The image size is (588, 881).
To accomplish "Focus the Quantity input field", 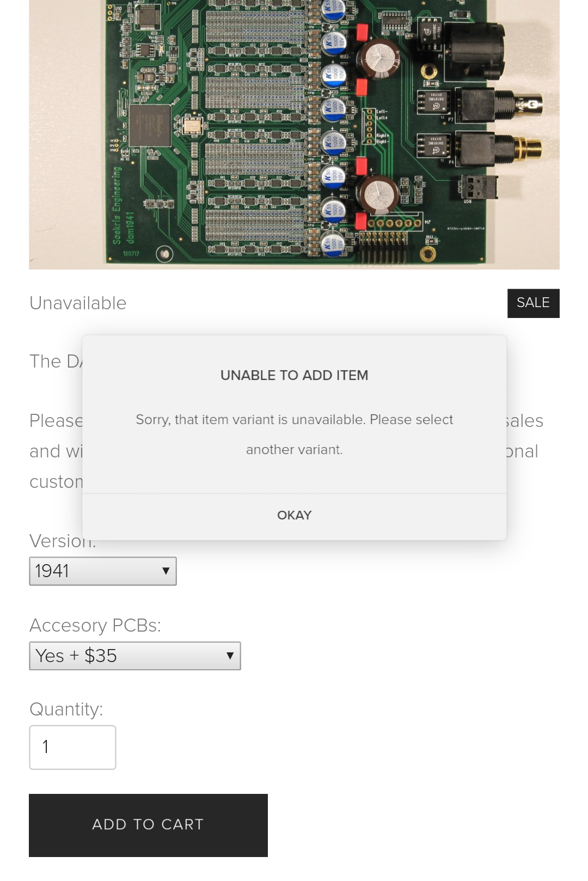I will (72, 747).
